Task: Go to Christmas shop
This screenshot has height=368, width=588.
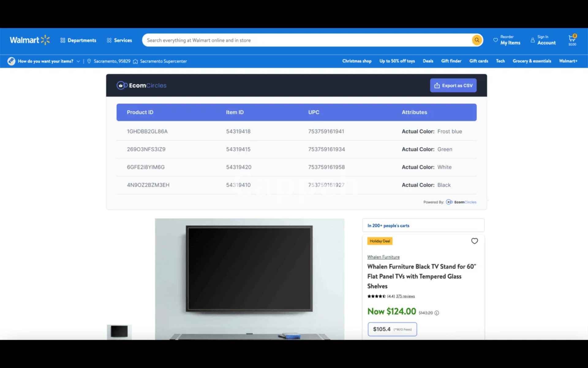Action: click(357, 61)
